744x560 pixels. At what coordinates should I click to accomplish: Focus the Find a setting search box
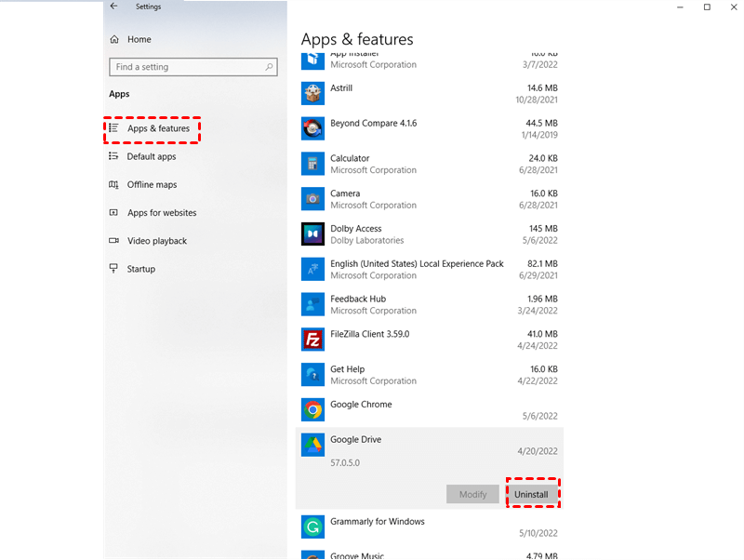tap(193, 67)
